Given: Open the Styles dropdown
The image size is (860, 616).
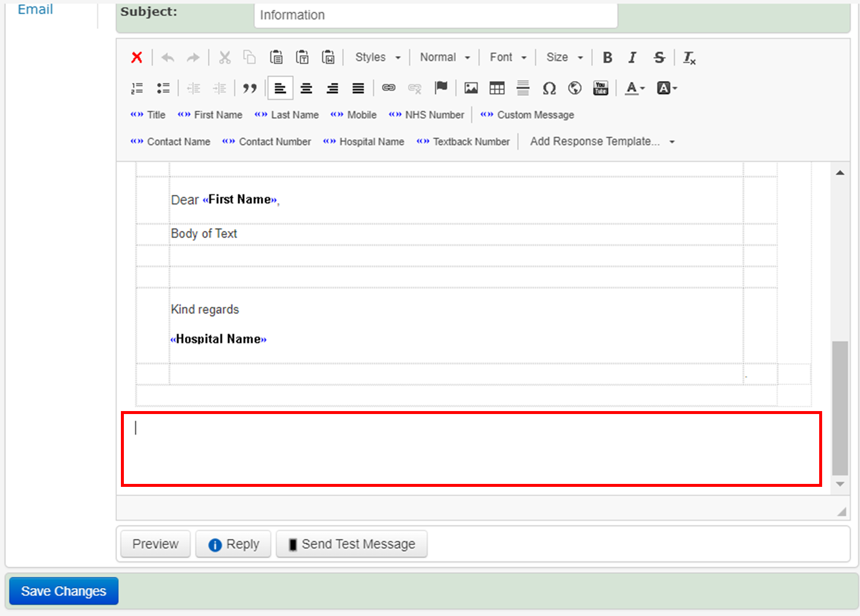Looking at the screenshot, I should pyautogui.click(x=378, y=57).
